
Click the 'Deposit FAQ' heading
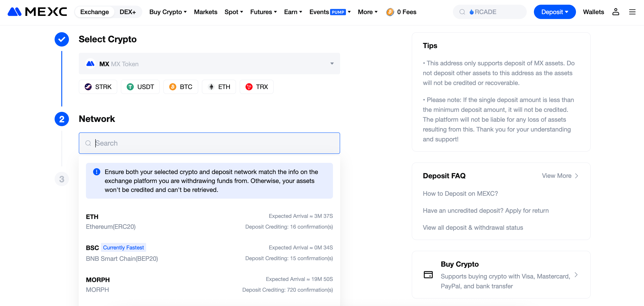[444, 176]
